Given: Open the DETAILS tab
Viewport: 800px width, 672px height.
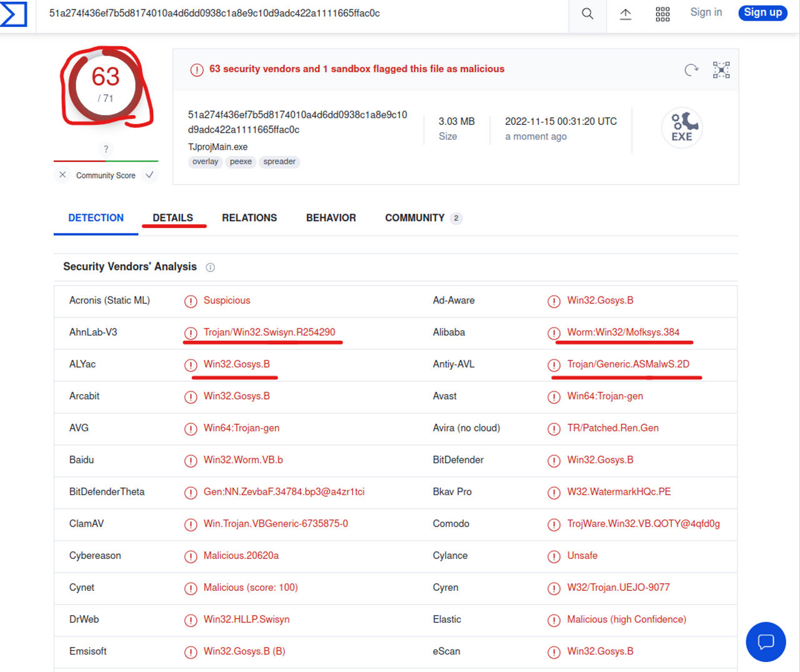Looking at the screenshot, I should tap(172, 218).
